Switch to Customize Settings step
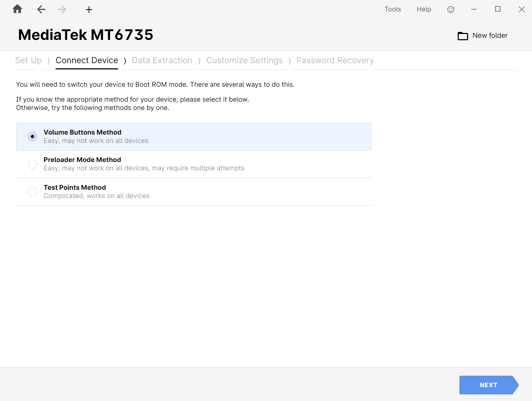 point(244,60)
